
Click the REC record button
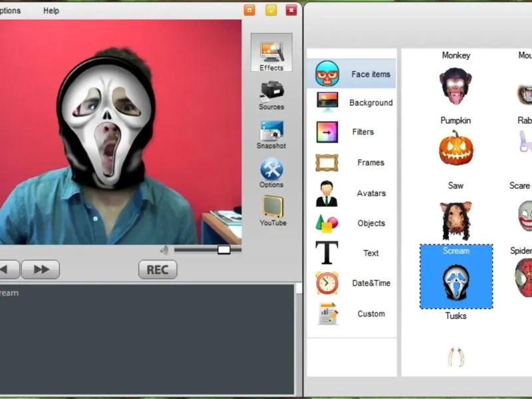tap(158, 270)
